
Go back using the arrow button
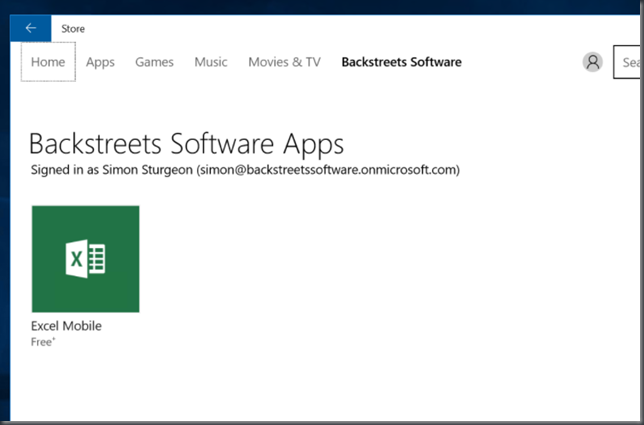(31, 28)
